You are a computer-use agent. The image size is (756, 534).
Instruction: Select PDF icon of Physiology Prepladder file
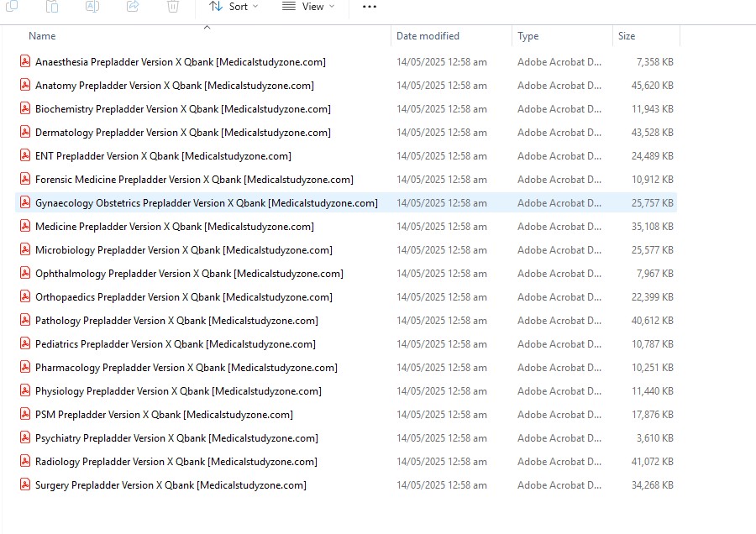pyautogui.click(x=25, y=390)
